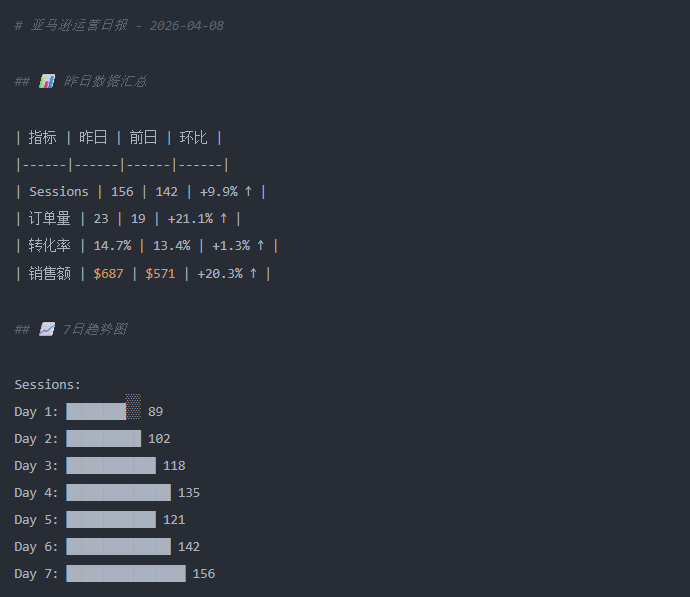Click the Day 1 bar showing 89
Screen dimensions: 690x597
[100, 411]
